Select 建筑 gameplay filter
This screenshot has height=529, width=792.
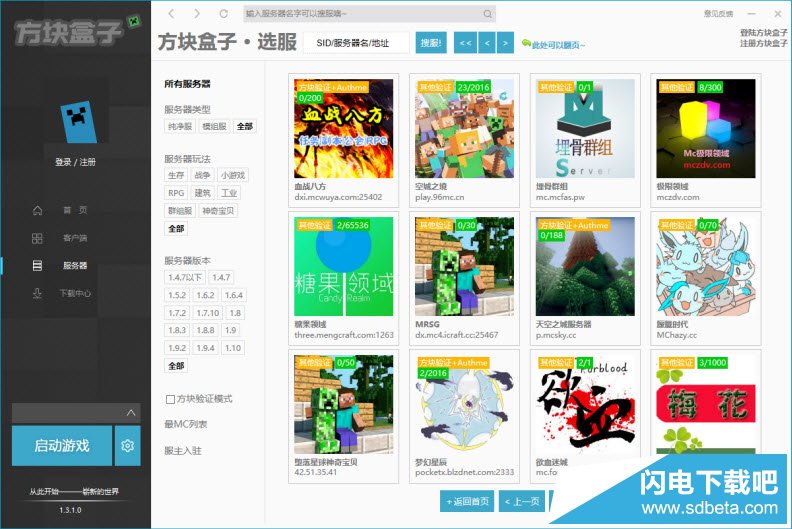pos(203,193)
